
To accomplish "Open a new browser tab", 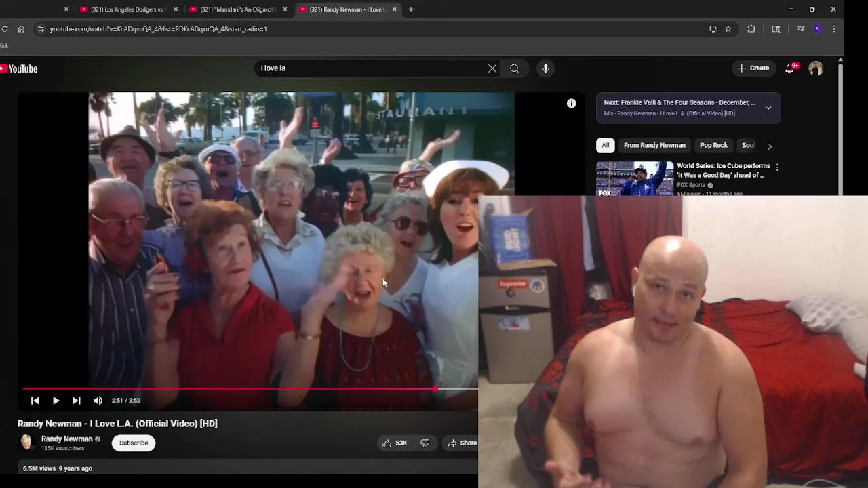I will (x=411, y=9).
